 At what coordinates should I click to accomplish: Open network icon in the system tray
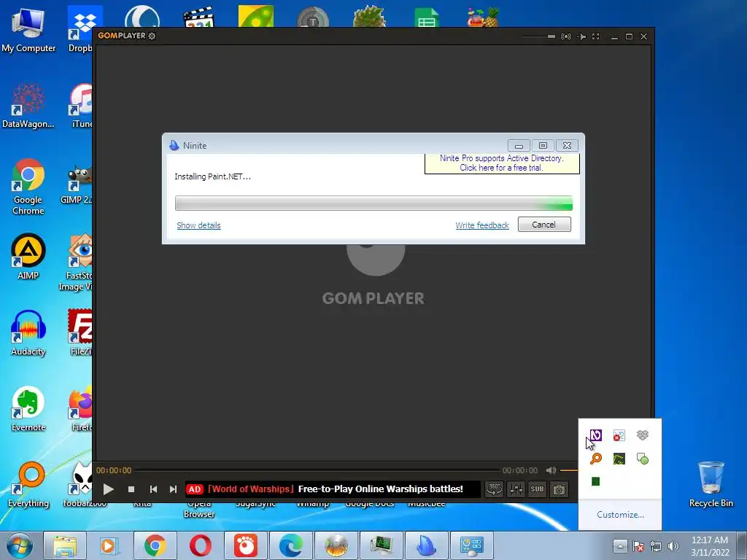(x=656, y=546)
